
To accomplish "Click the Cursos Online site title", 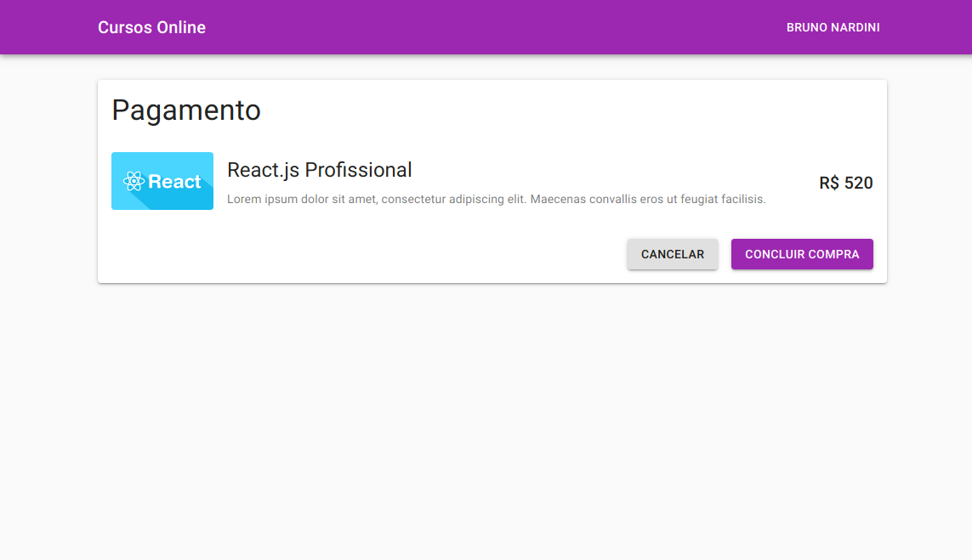I will 152,27.
